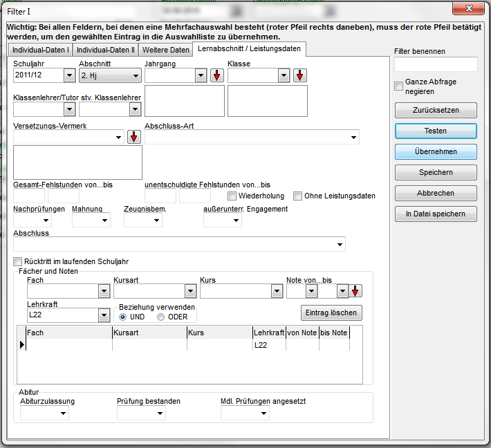The image size is (491, 448).
Task: Switch to Individual-Daten I tab
Action: (40, 50)
